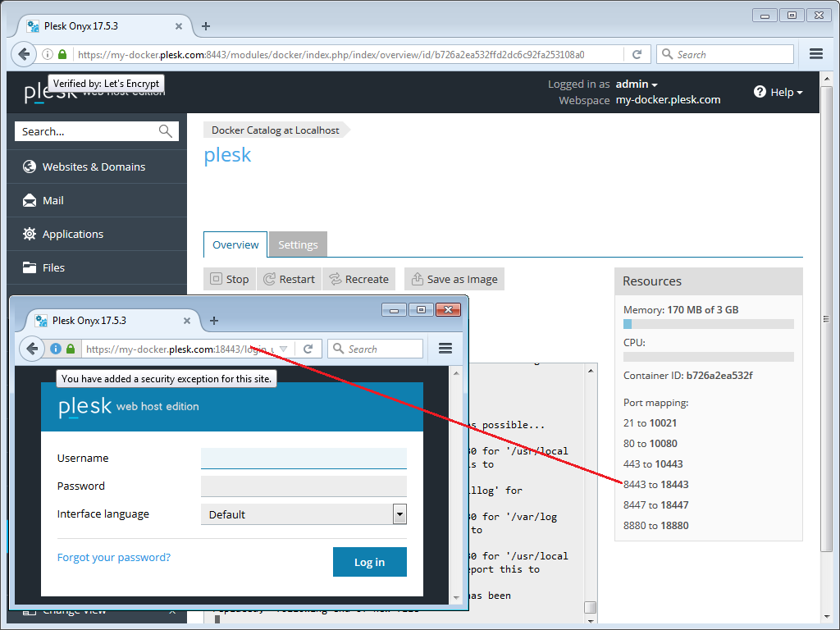Open Mail in the sidebar
Screen dimensions: 840x630
pos(97,200)
